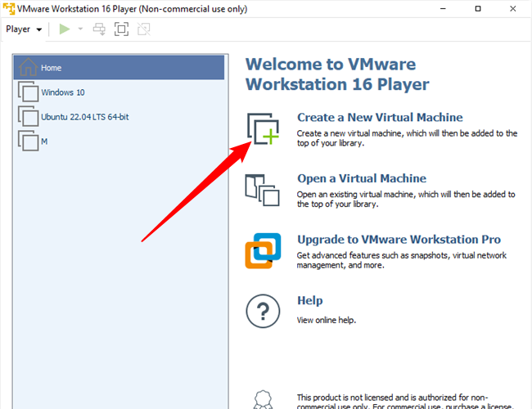Click the Unity mode toolbar icon
This screenshot has width=532, height=409.
144,29
